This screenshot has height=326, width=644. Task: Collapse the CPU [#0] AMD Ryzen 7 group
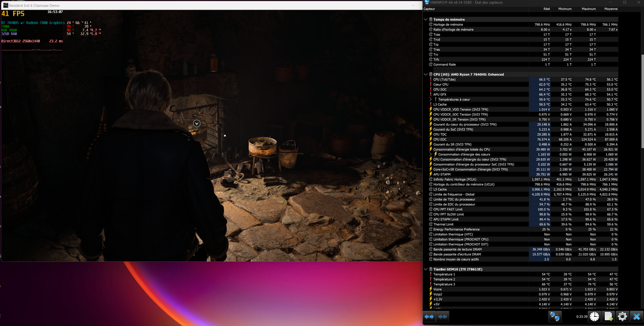pyautogui.click(x=426, y=74)
